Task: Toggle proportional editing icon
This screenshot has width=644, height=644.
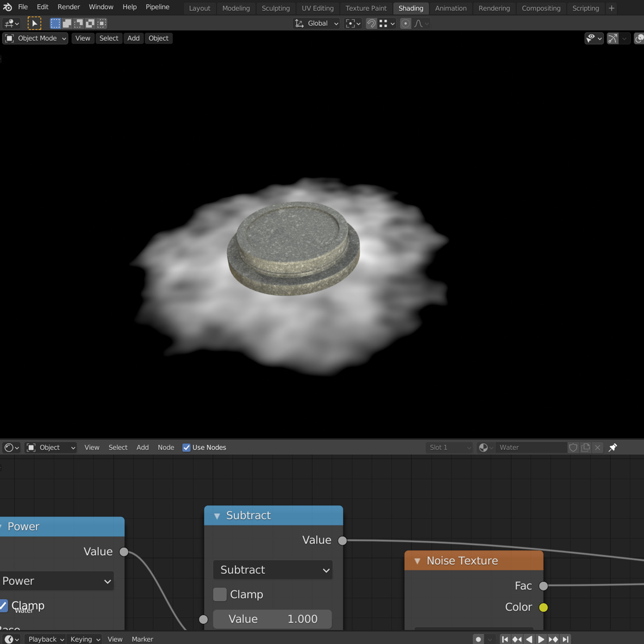Action: coord(405,23)
